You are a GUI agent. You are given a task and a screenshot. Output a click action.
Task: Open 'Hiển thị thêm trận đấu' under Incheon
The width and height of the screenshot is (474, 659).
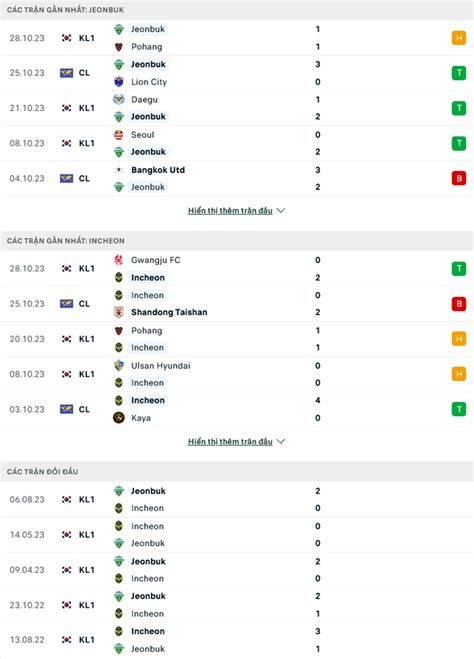tap(230, 442)
